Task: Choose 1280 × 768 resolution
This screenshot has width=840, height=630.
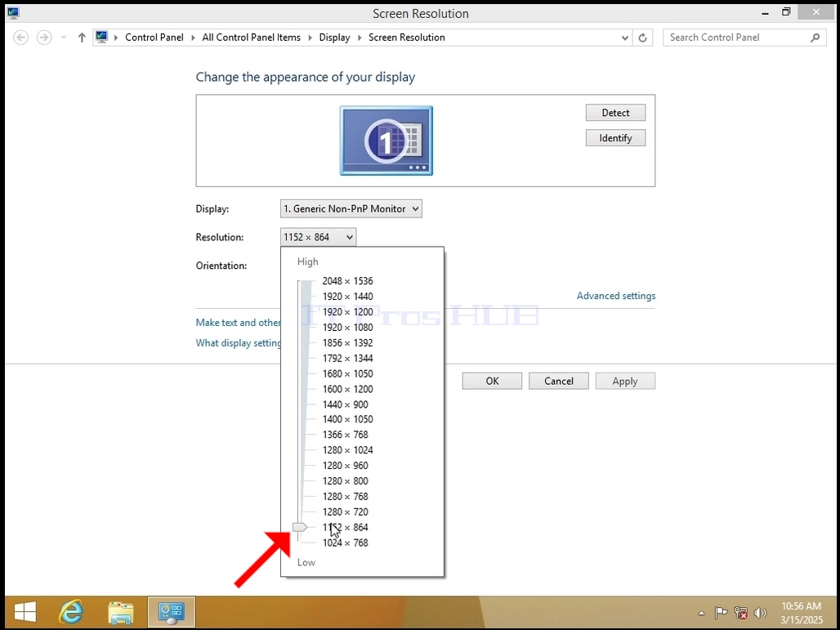Action: (x=346, y=497)
